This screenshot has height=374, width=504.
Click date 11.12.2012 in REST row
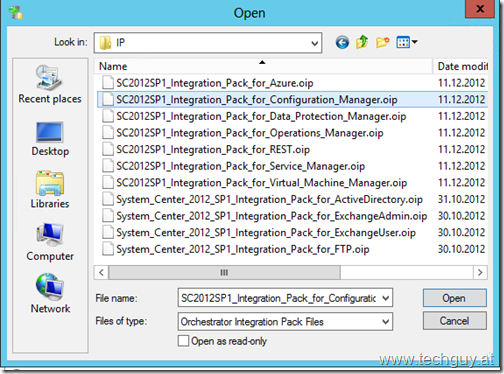[461, 149]
